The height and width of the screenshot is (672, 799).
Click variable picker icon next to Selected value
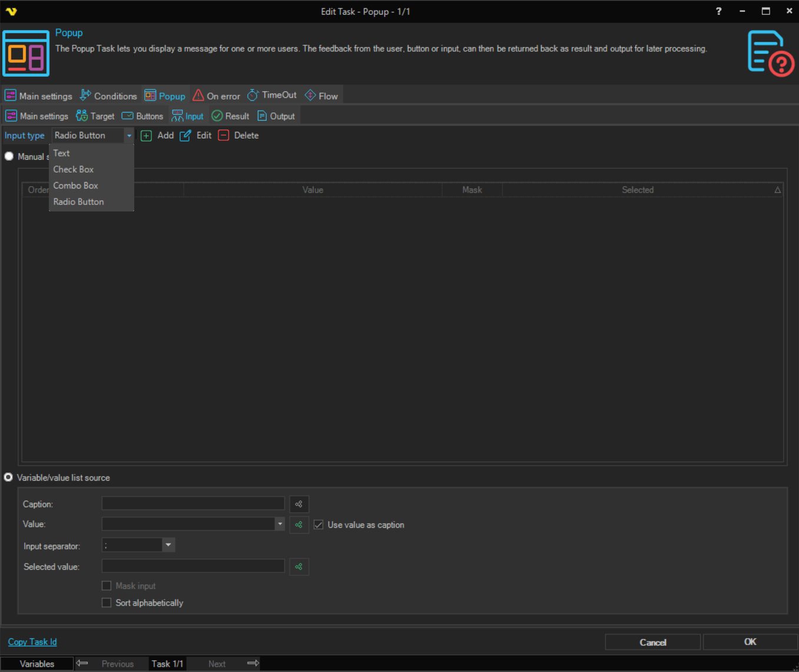[x=299, y=567]
